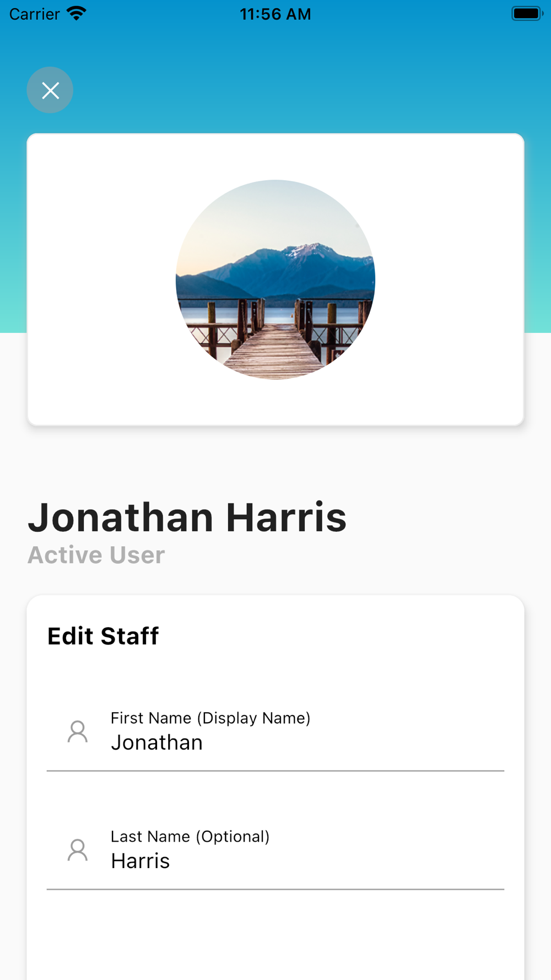Viewport: 551px width, 980px height.
Task: Tap the Active User status text
Action: pos(96,555)
